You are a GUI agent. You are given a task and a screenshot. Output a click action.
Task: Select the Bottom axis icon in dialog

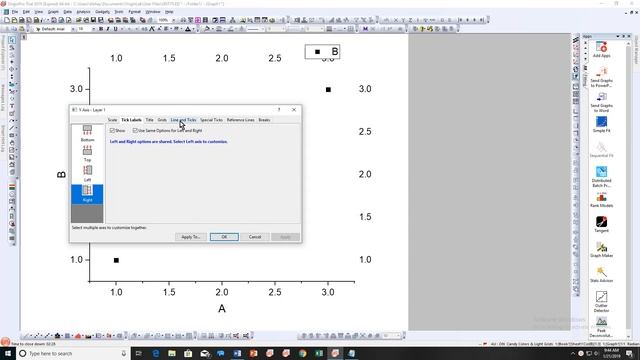87,133
